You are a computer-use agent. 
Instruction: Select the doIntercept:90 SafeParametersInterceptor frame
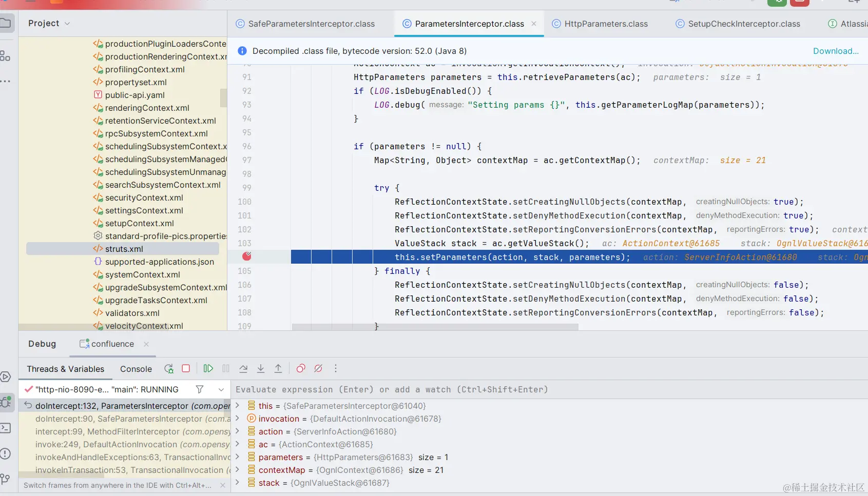pos(125,419)
